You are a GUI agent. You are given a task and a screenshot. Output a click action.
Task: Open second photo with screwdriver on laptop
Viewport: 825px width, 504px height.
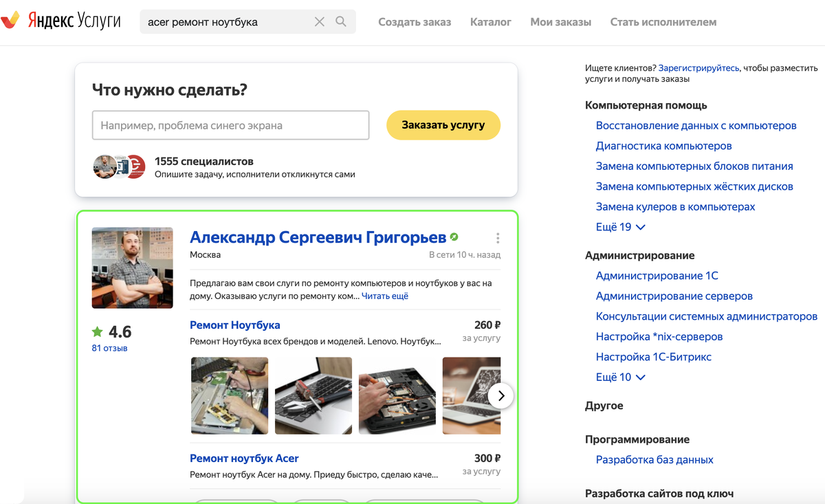pos(313,395)
